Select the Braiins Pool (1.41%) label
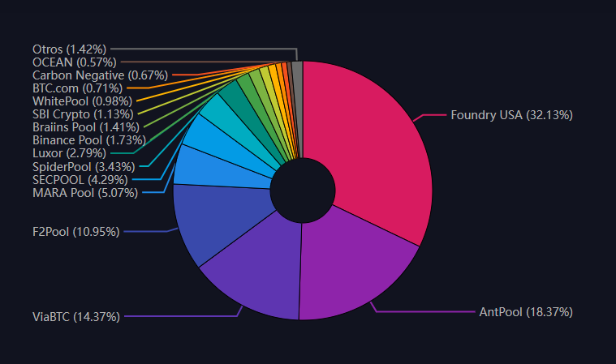Image resolution: width=616 pixels, height=364 pixels. pos(85,126)
